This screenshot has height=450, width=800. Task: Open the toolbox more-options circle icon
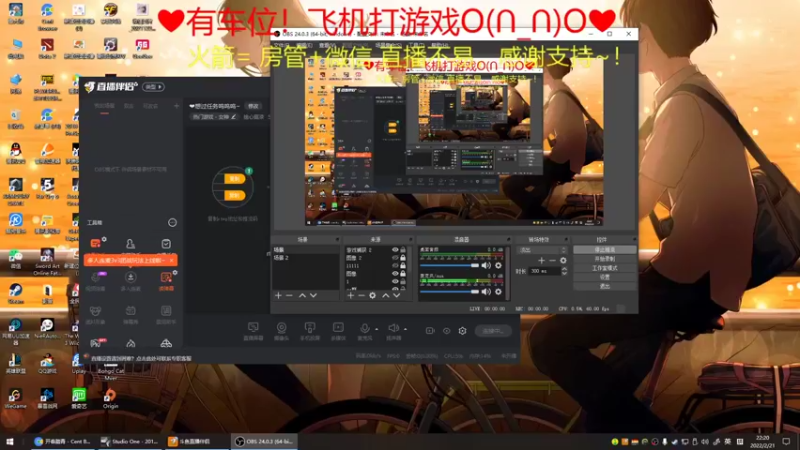172,222
